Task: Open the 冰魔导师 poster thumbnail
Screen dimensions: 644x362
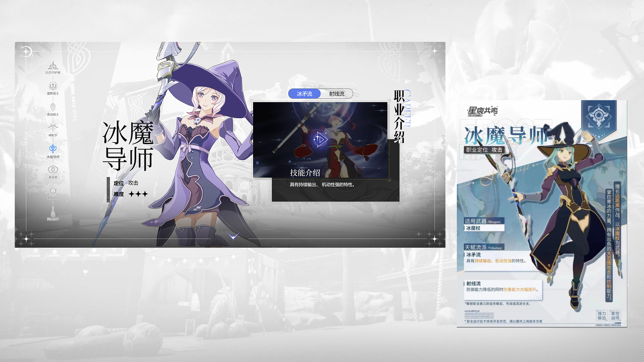Action: (x=541, y=214)
